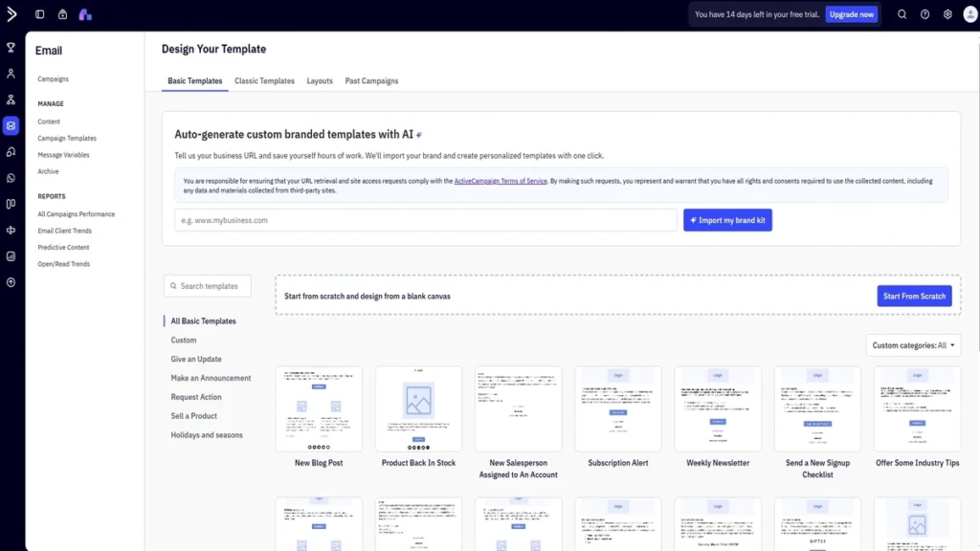980x551 pixels.
Task: Open the Deals board icon in the left rail
Action: pos(11,205)
